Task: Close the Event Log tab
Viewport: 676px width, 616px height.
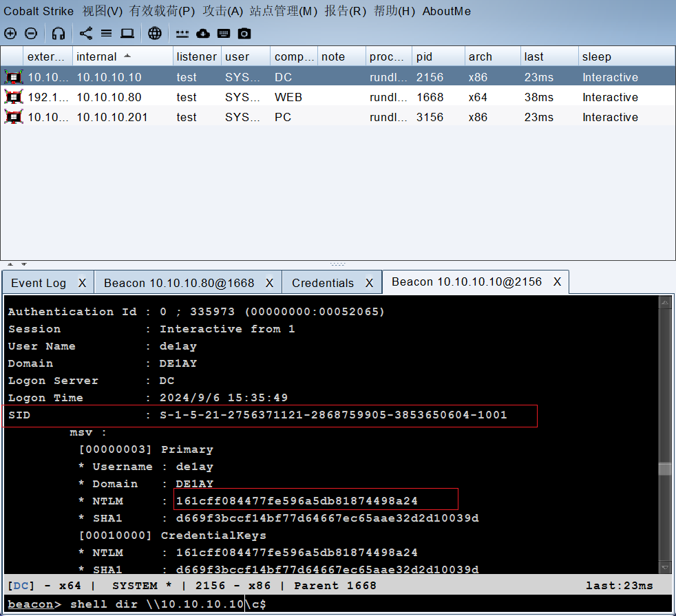Action: click(83, 283)
